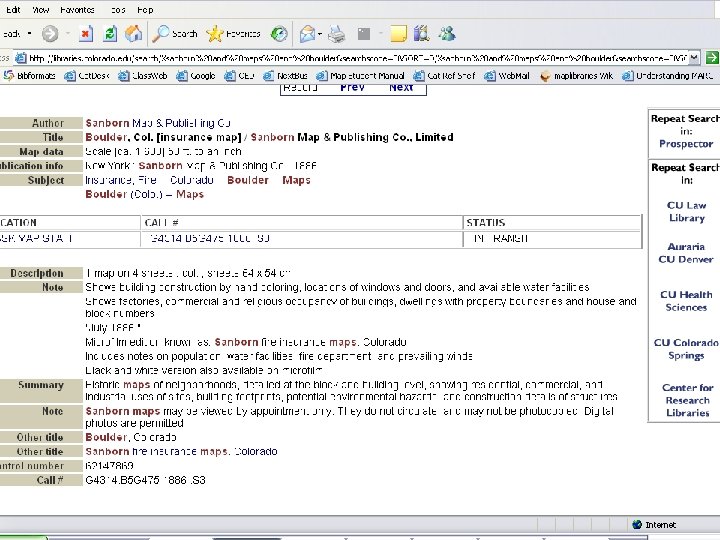This screenshot has height=540, width=720.
Task: Click page icon beside address URL
Action: [x=21, y=58]
